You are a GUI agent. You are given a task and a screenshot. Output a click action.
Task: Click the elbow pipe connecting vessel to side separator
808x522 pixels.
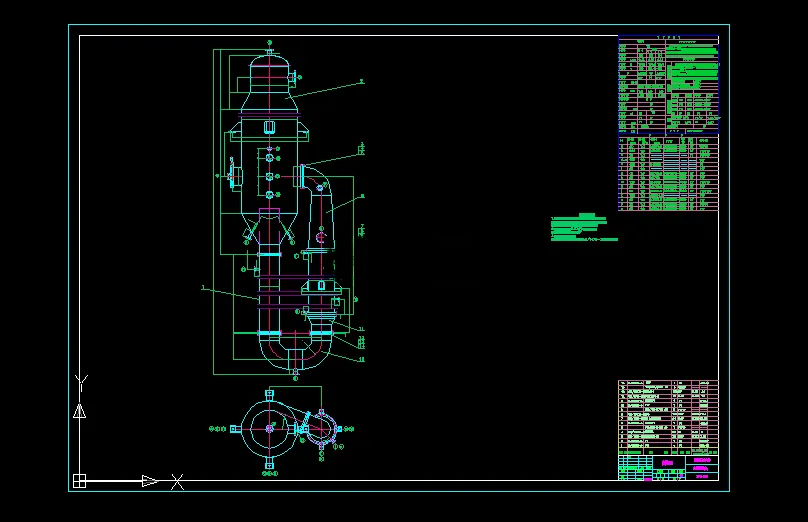coord(316,178)
